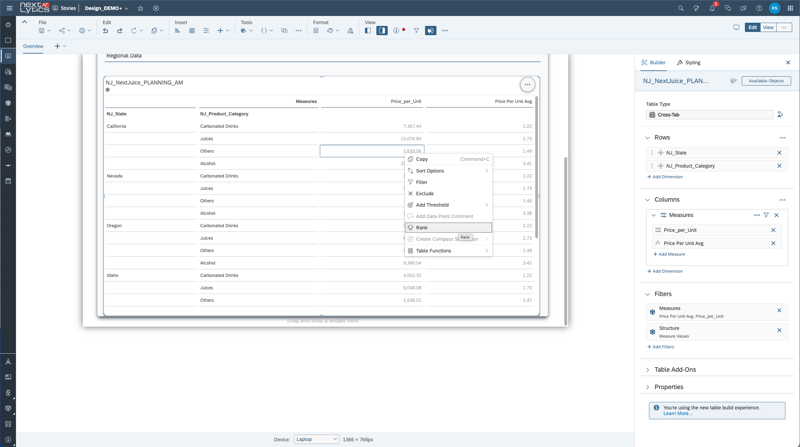Close the Design_DEMO story tab
Screen dimensions: 800x447
point(156,8)
